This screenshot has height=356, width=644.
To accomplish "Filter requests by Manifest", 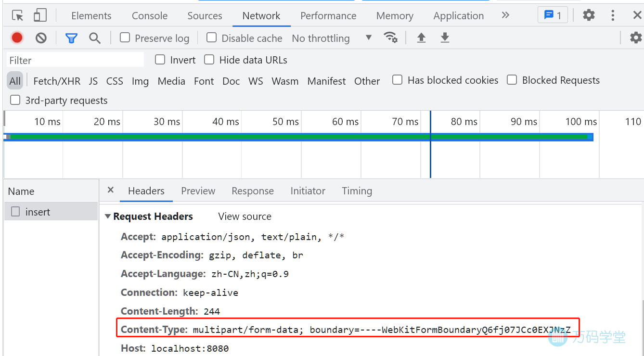I will [x=326, y=81].
